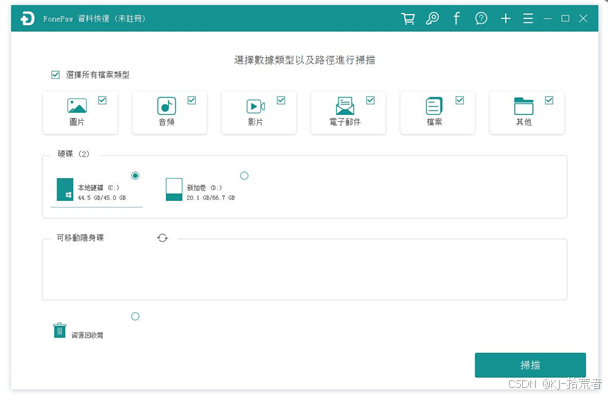
Task: Uncheck the 圖片 image checkbox
Action: 102,100
